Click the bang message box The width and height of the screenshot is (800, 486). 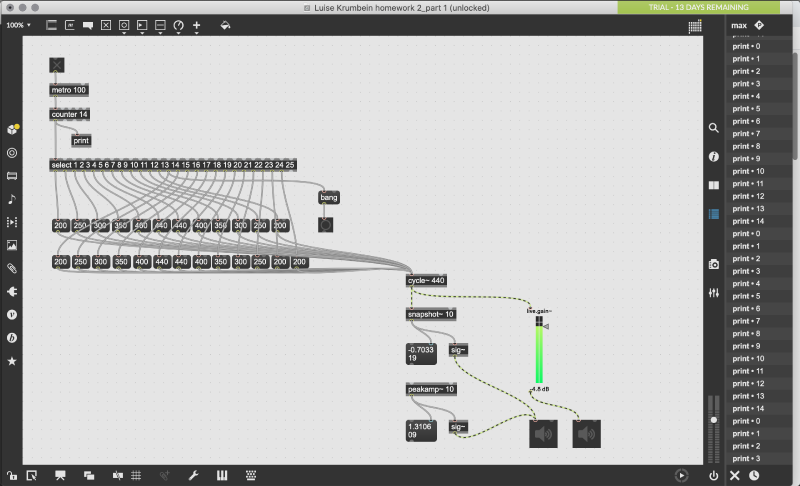point(329,197)
